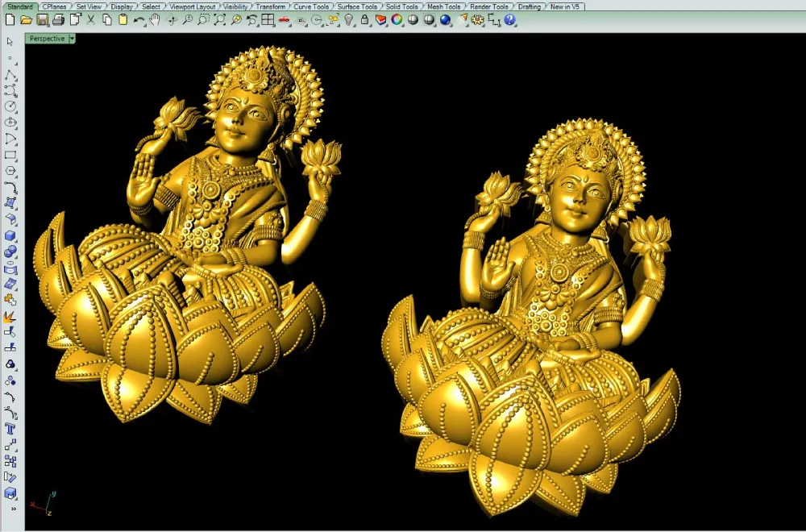The height and width of the screenshot is (532, 806).
Task: Click the Perspective viewport title label
Action: [x=47, y=39]
